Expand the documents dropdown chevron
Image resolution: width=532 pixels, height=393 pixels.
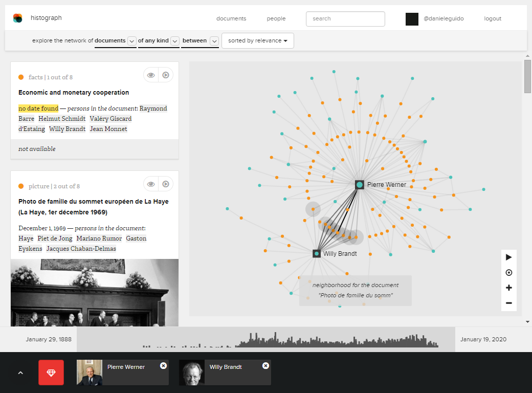(x=131, y=41)
